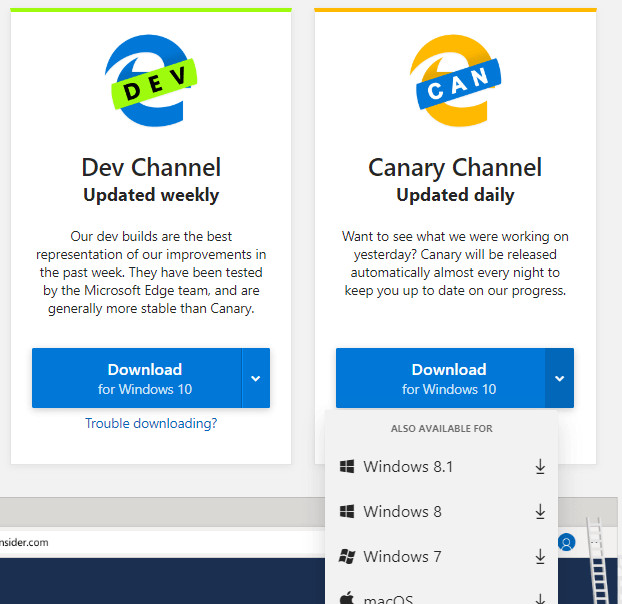Click the Windows 7 flag logo

tap(347, 556)
